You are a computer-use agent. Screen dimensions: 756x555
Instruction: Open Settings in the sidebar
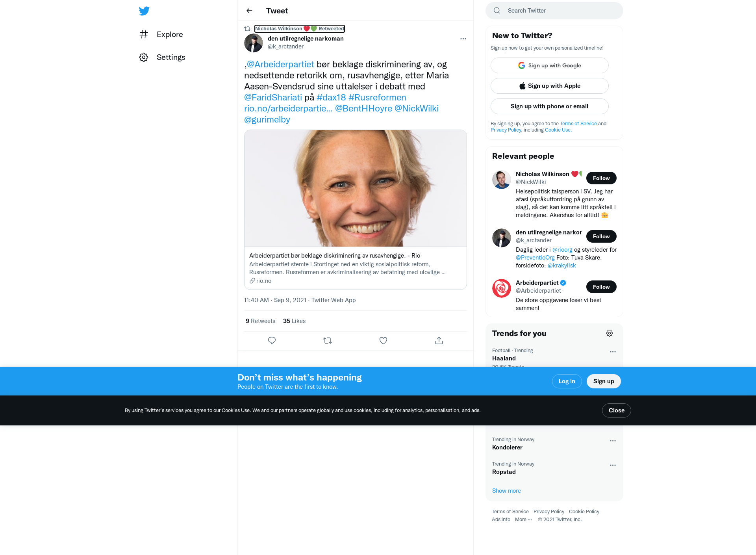coord(162,57)
